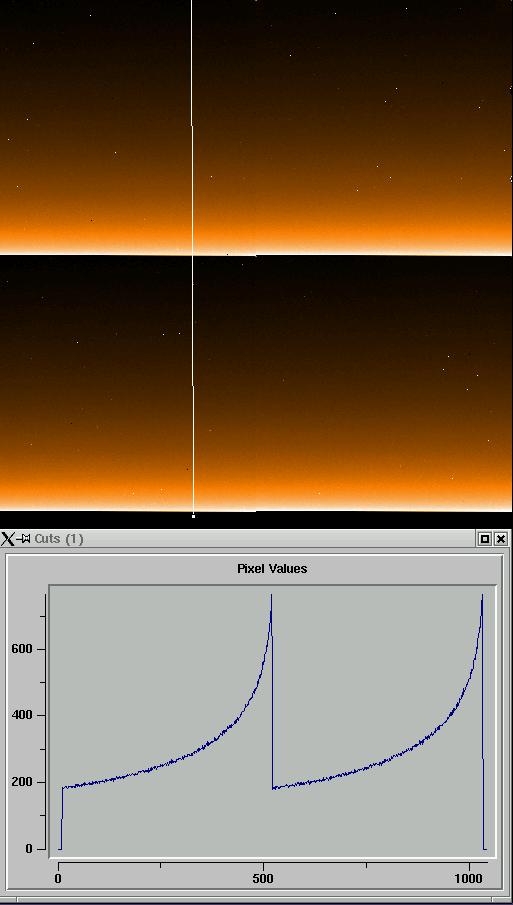Maximize the Cuts (1) window

[x=485, y=539]
